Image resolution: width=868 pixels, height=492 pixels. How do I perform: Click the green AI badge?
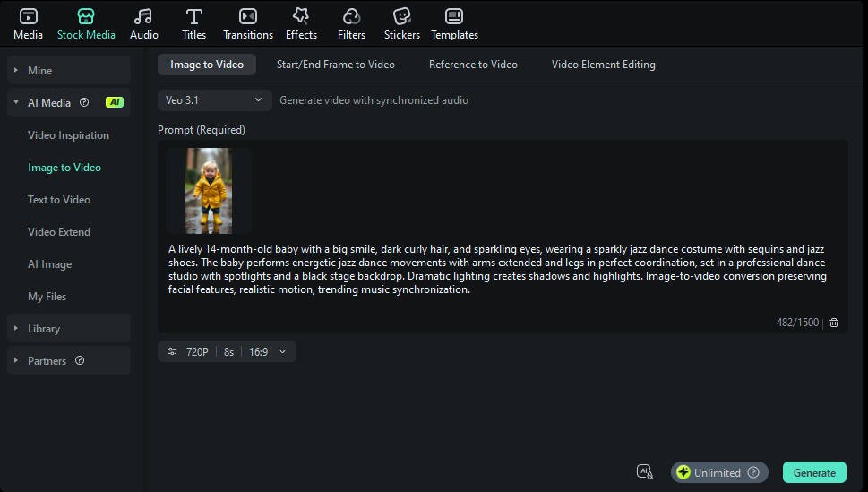tap(115, 102)
